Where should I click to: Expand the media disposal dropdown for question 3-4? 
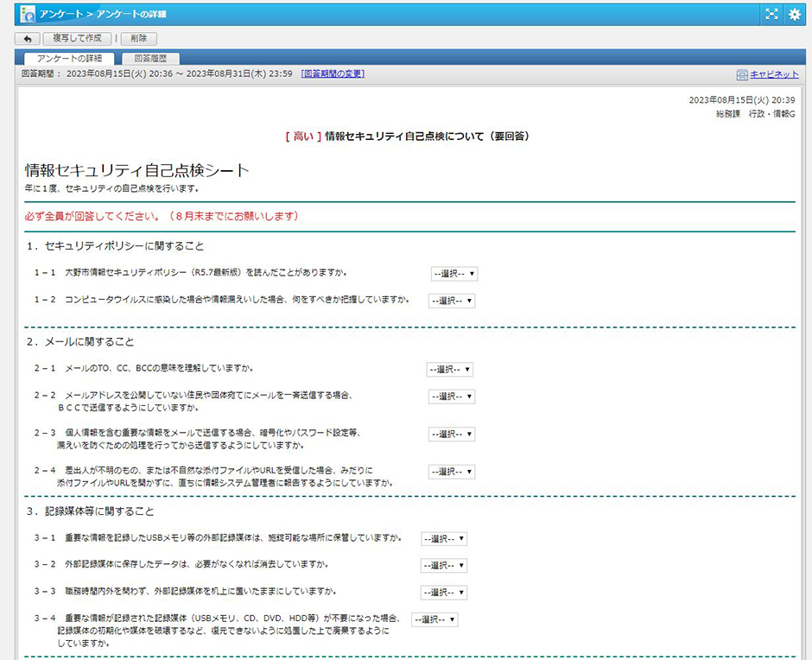pyautogui.click(x=435, y=619)
